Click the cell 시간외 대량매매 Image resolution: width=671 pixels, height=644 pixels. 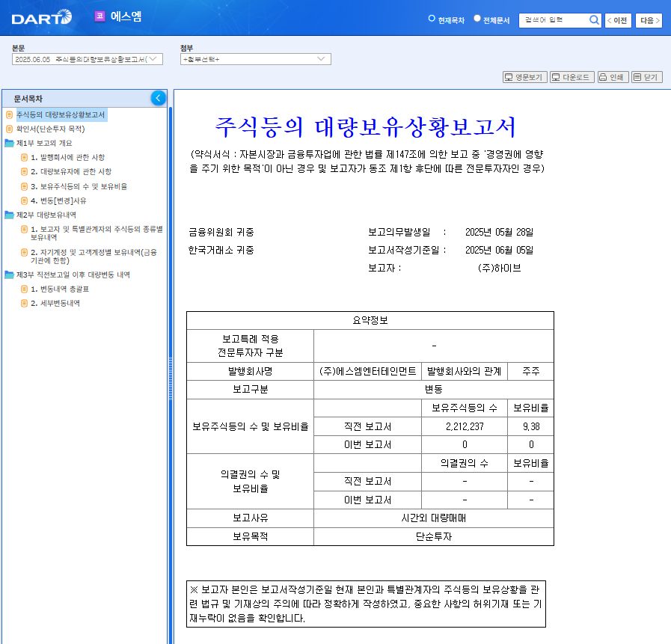[434, 518]
